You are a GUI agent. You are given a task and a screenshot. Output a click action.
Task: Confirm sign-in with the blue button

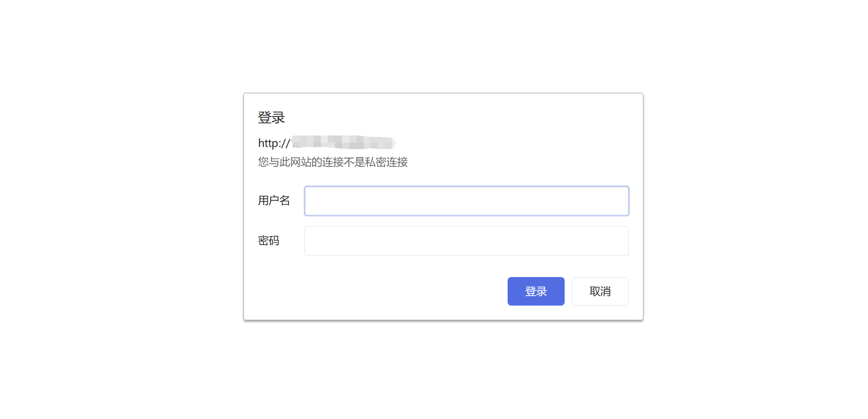[x=536, y=291]
